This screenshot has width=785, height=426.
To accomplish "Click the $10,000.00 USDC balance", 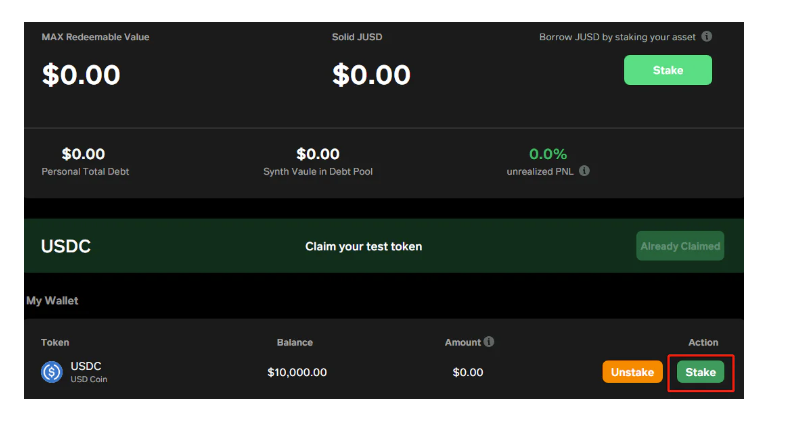I will 297,372.
